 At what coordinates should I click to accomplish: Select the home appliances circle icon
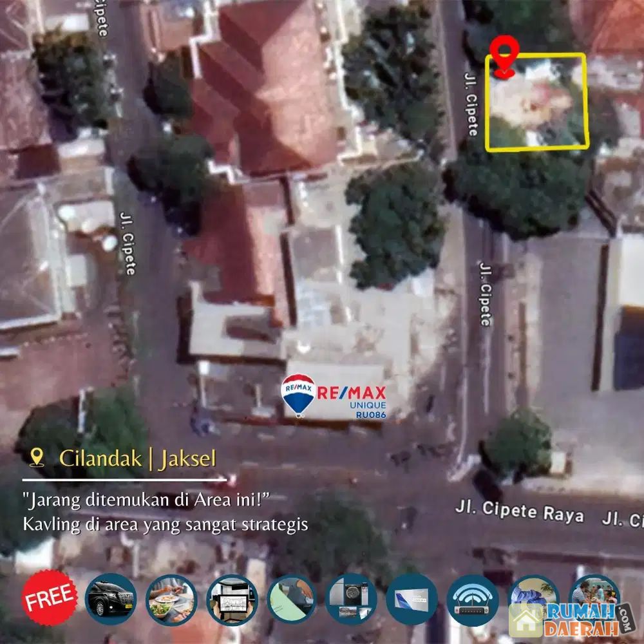point(352,599)
